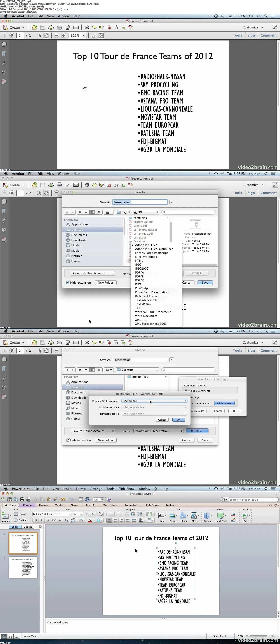Toggle strikethrough ABC button in PowerPoint
Screen dimensions: 280x644
point(54,520)
